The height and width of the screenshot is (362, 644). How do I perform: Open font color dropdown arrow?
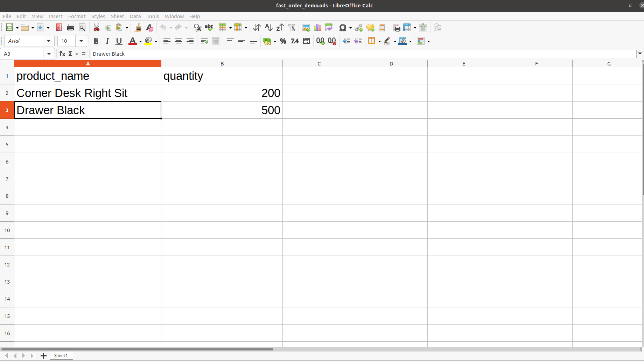[140, 42]
